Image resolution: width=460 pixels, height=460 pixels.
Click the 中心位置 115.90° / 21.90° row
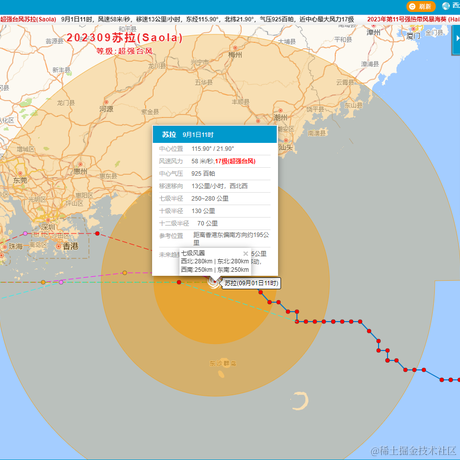215,149
